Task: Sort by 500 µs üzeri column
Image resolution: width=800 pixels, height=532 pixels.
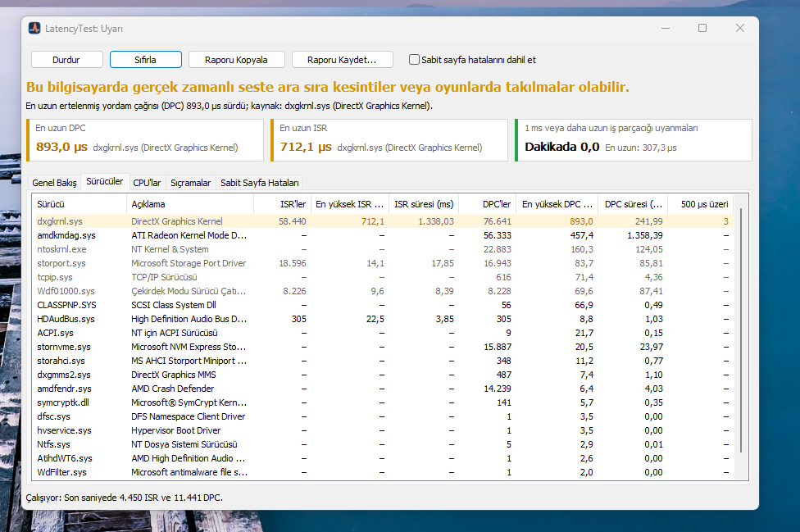Action: click(701, 204)
